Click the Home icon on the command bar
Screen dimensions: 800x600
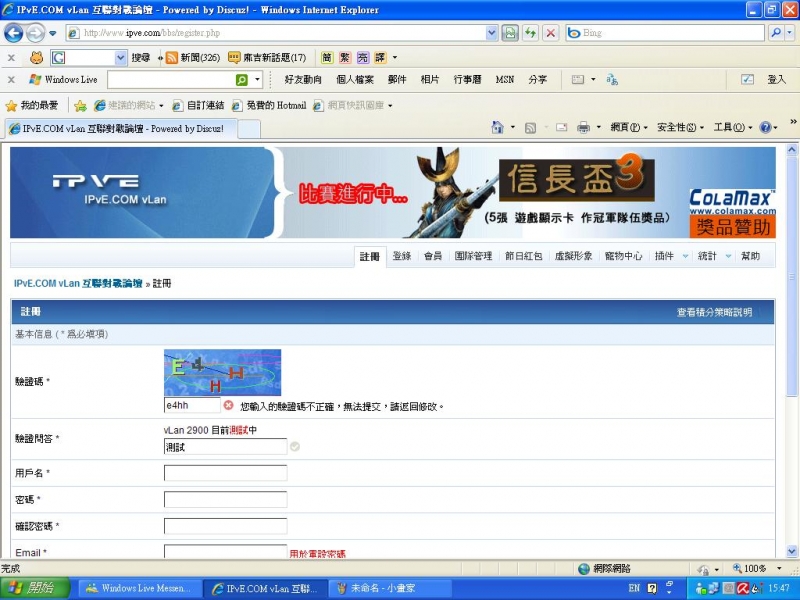coord(497,129)
